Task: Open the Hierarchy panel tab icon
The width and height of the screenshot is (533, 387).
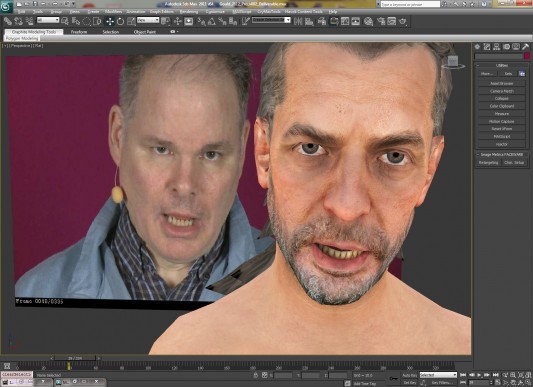Action: pyautogui.click(x=497, y=47)
